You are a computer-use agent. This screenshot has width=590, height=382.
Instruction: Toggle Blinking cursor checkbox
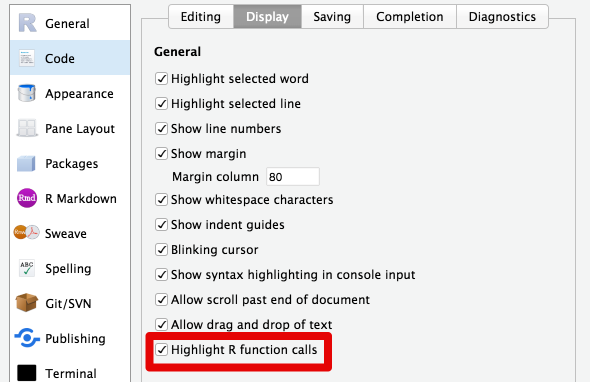pyautogui.click(x=161, y=250)
